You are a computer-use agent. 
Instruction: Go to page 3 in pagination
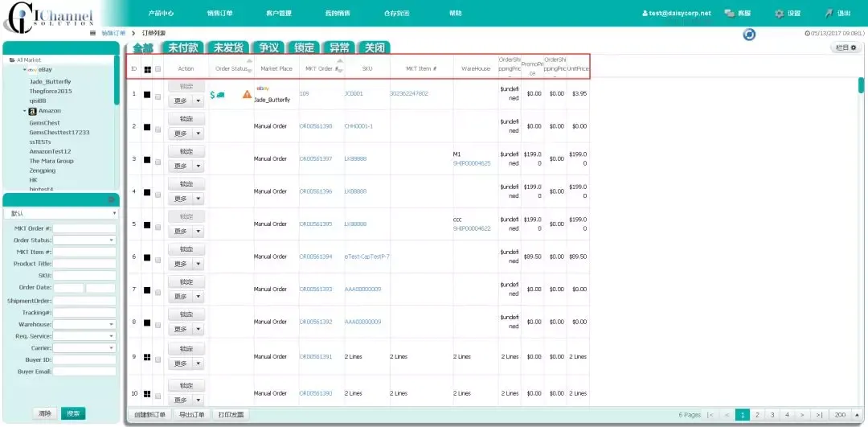(x=772, y=415)
